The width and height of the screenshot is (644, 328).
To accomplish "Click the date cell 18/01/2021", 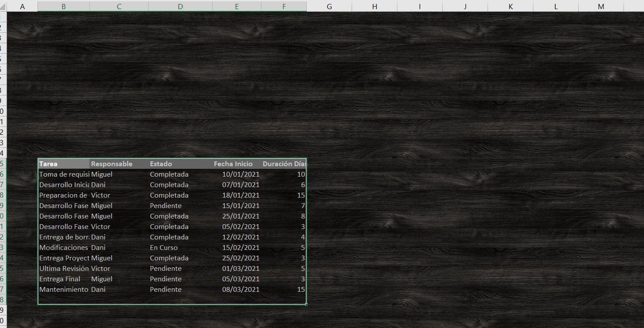I will coord(237,195).
